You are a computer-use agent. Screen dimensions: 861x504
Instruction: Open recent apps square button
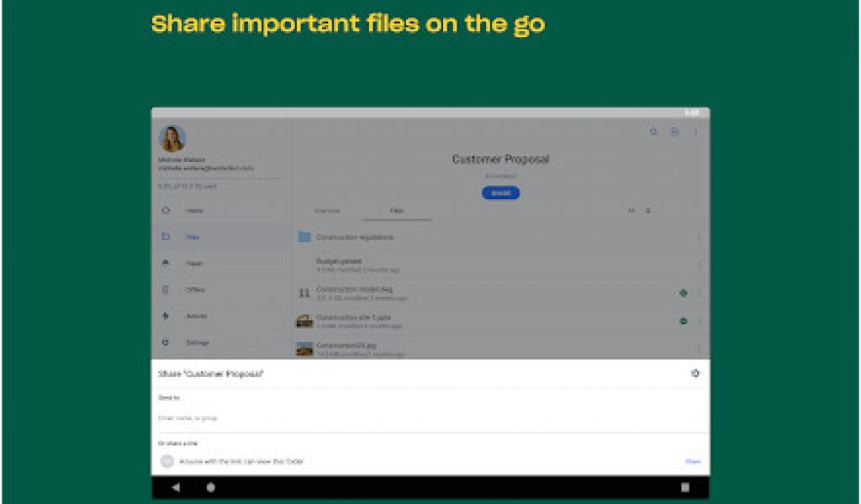click(684, 487)
